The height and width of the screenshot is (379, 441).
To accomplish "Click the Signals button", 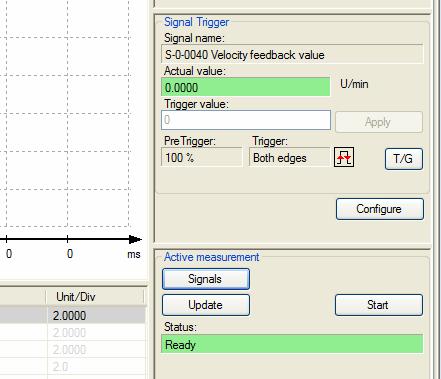I will (x=205, y=279).
